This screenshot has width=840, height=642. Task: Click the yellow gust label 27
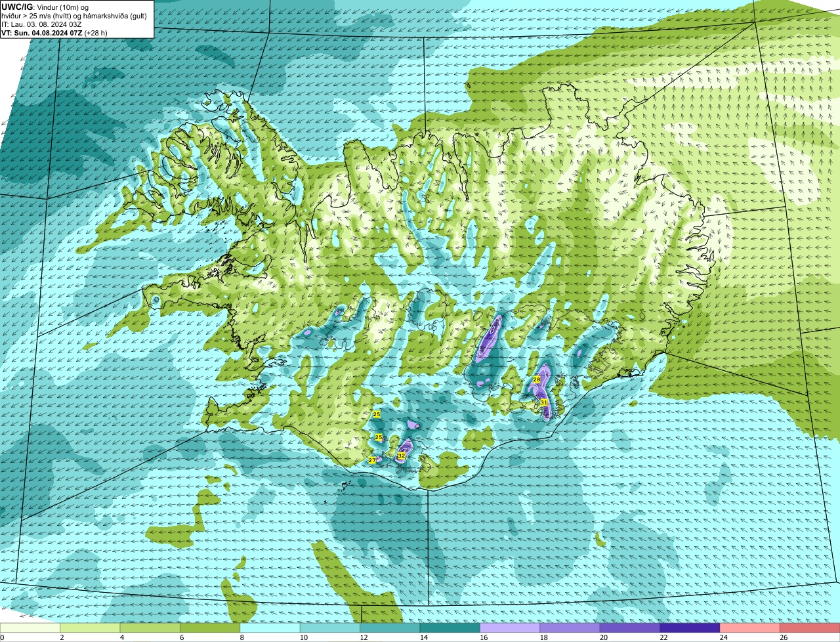[x=372, y=460]
